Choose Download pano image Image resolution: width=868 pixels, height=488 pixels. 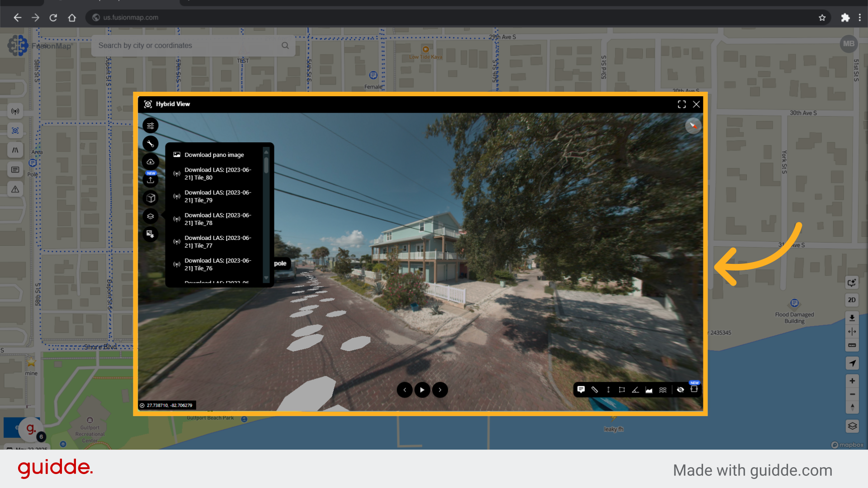(214, 155)
